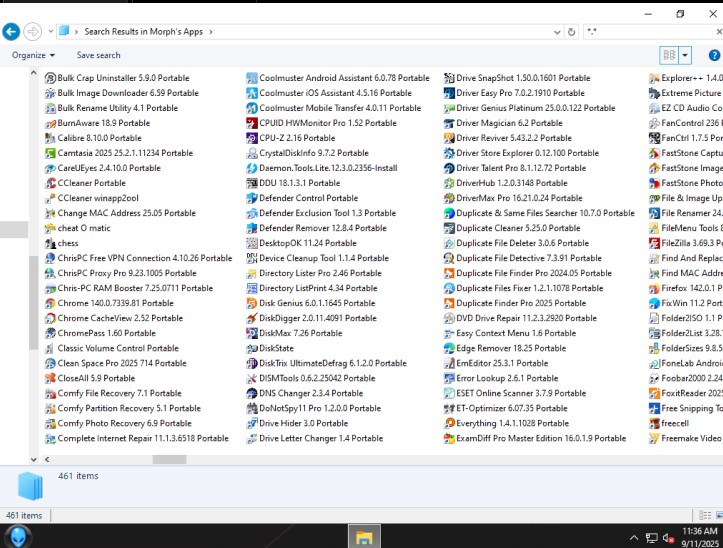Show hidden system tray icons
The height and width of the screenshot is (548, 723).
(x=634, y=538)
